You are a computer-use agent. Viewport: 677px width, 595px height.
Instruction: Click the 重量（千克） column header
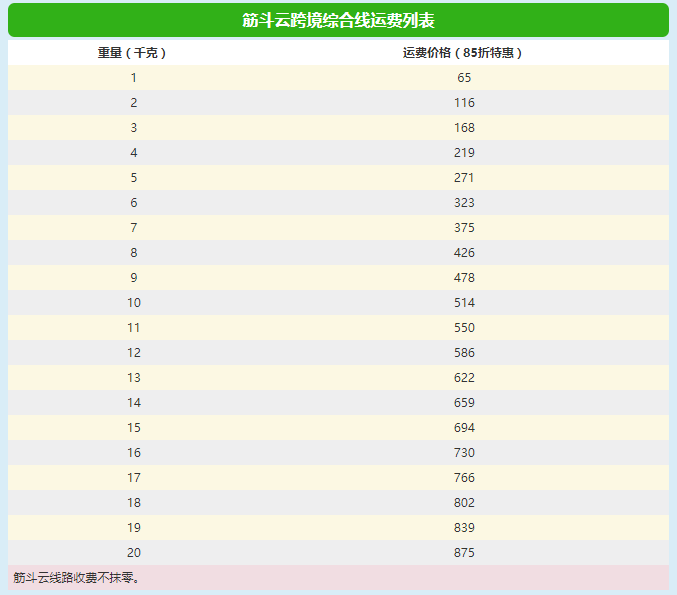pos(133,53)
